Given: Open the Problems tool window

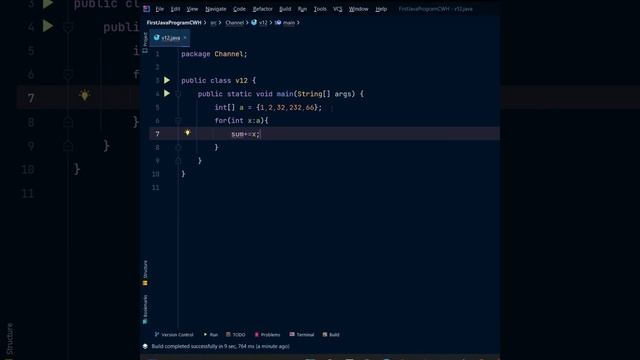Looking at the screenshot, I should click(267, 335).
